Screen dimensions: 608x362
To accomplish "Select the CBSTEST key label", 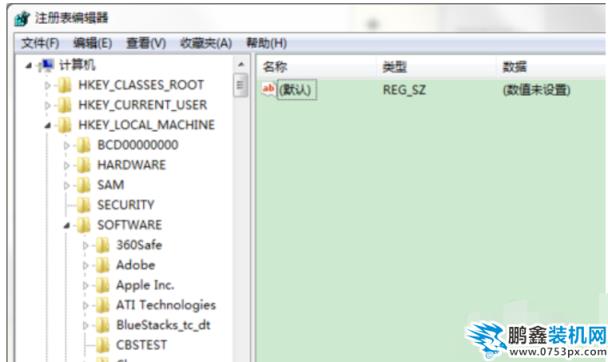I will (142, 345).
